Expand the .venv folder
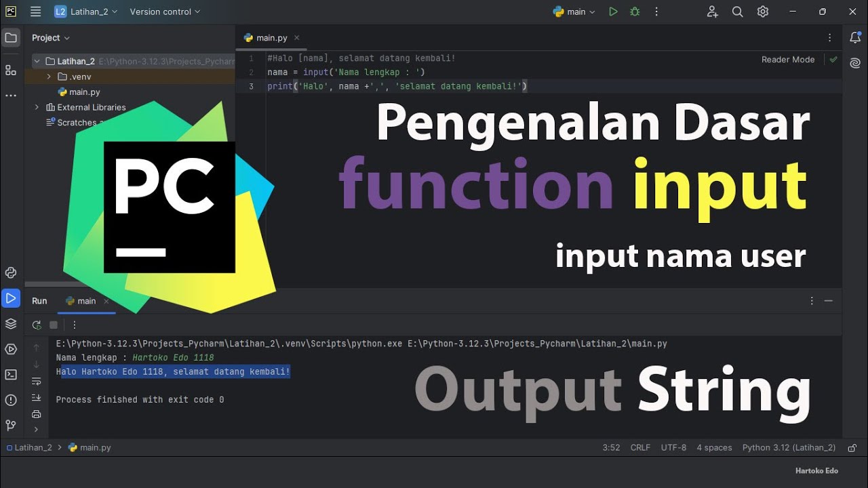The image size is (868, 488). point(49,77)
